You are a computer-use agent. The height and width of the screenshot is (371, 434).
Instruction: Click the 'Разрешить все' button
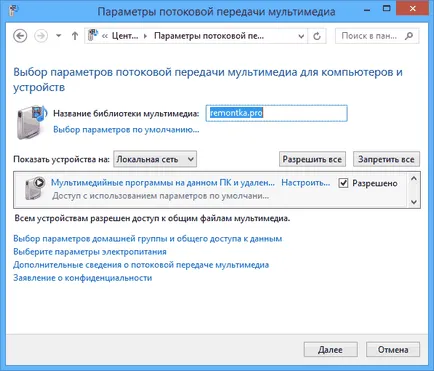312,159
